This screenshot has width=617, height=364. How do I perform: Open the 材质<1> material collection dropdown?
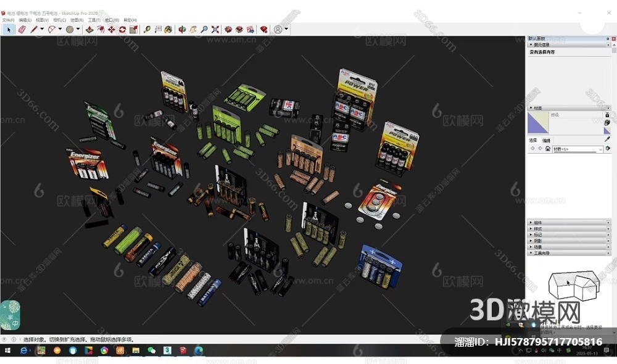pos(578,149)
